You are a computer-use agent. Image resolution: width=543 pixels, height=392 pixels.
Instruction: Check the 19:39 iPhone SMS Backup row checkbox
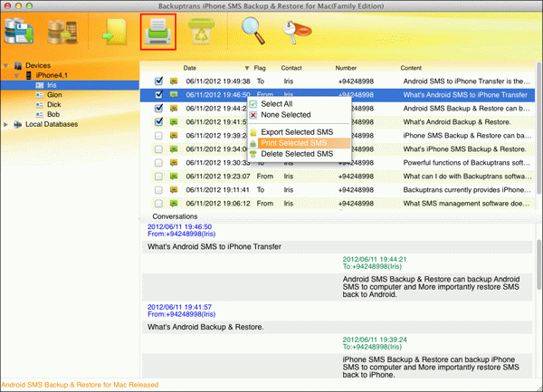coord(158,136)
